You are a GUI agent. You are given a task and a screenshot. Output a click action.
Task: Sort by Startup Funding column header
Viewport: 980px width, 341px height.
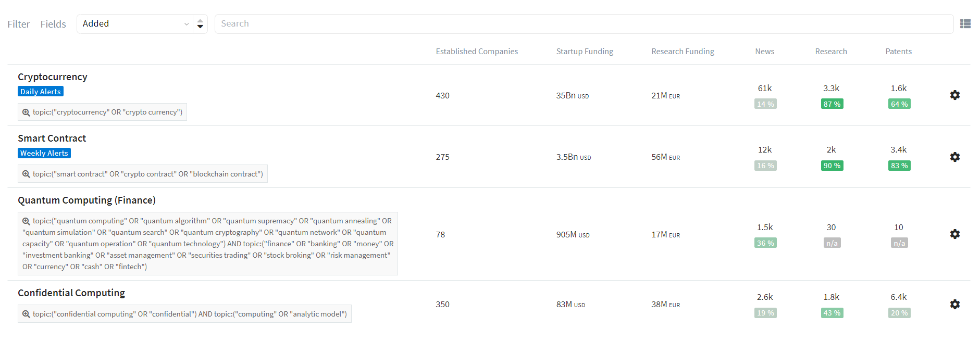click(585, 52)
